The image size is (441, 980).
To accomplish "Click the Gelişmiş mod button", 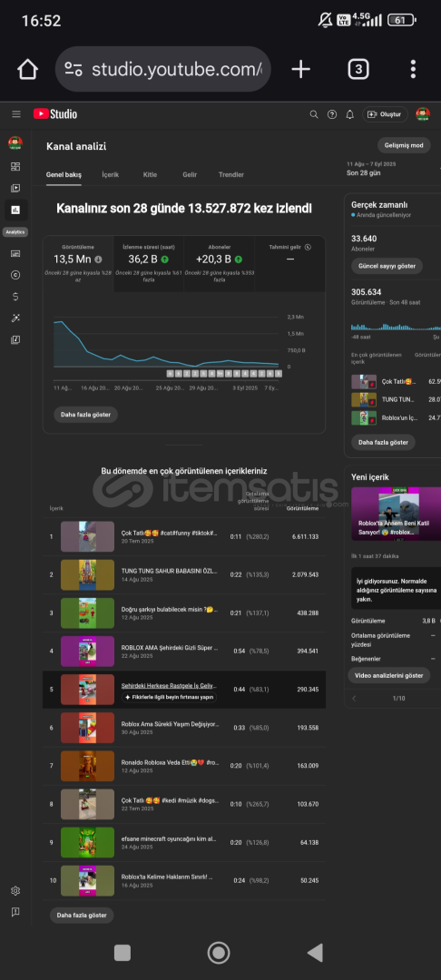I will 404,145.
